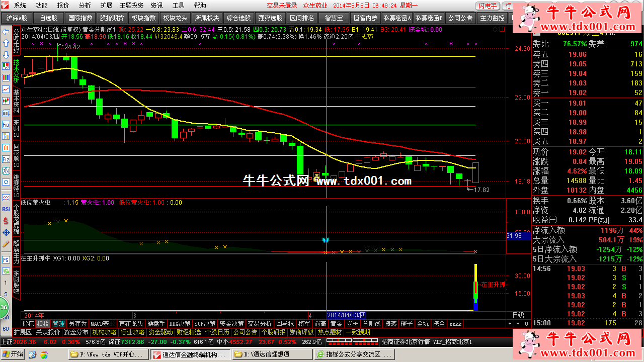The width and height of the screenshot is (644, 362).
Task: Click the quote list icon in sidebar
Action: point(6,77)
